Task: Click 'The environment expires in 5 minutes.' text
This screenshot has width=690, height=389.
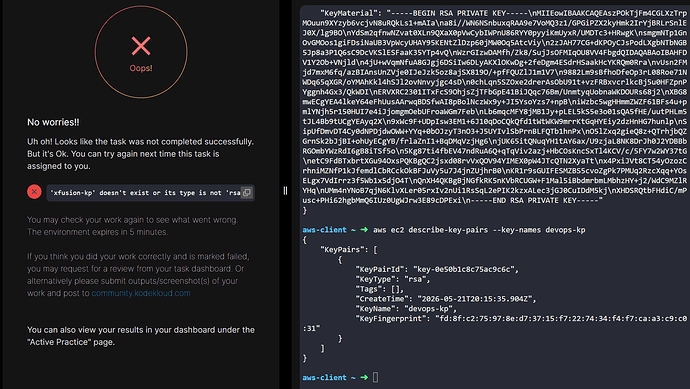Action: point(97,232)
